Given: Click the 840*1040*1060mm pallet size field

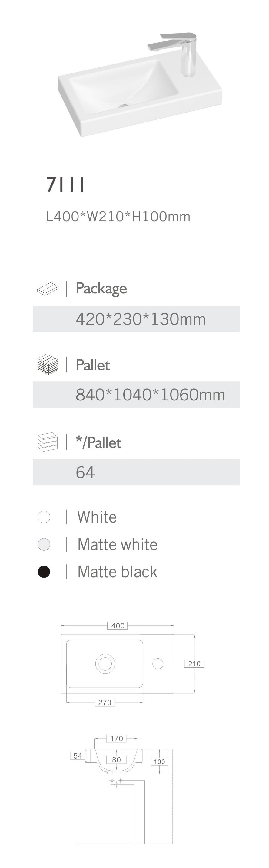Looking at the screenshot, I should coord(150,395).
